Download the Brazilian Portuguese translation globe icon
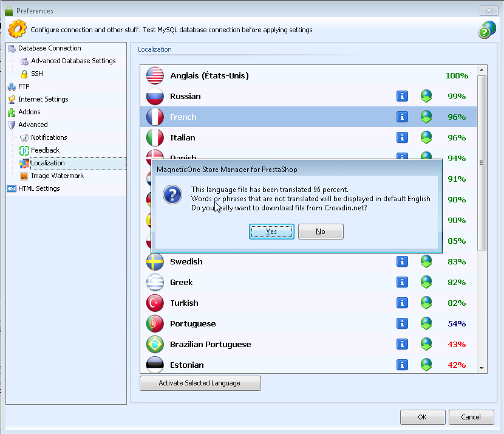Screen dimensions: 504x434 [x=426, y=344]
